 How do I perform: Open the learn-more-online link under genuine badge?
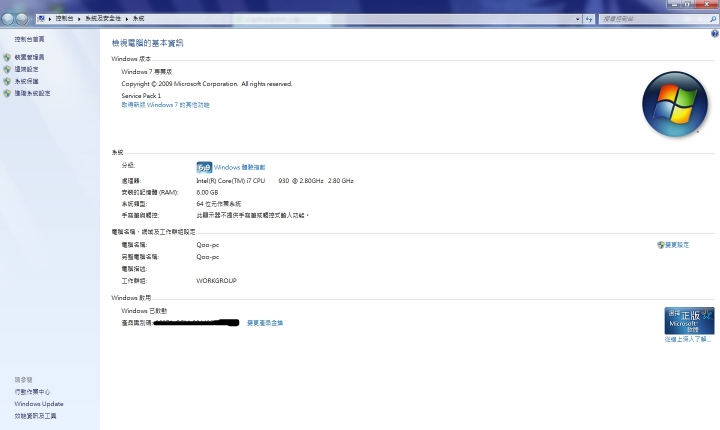coord(688,339)
